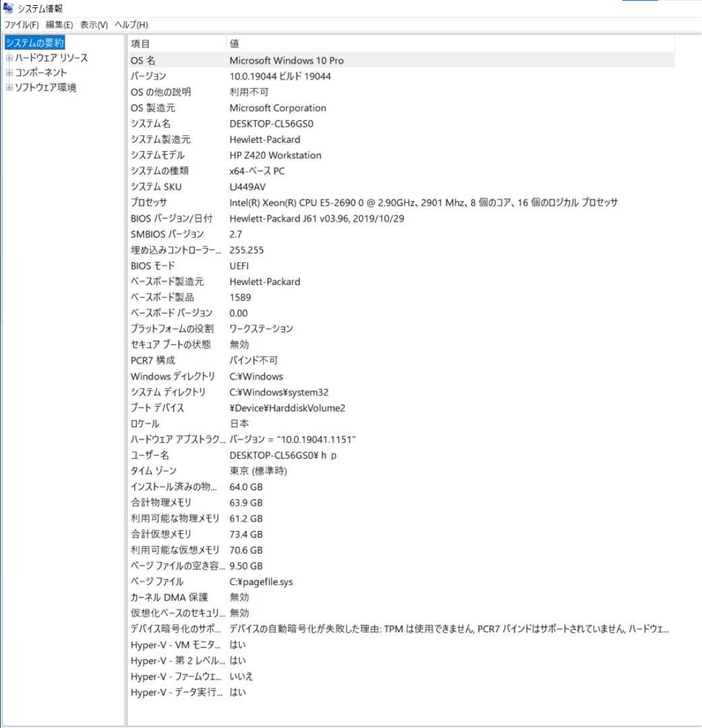Screen dimensions: 702x728
Task: Open the 表示(V) menu
Action: click(94, 25)
